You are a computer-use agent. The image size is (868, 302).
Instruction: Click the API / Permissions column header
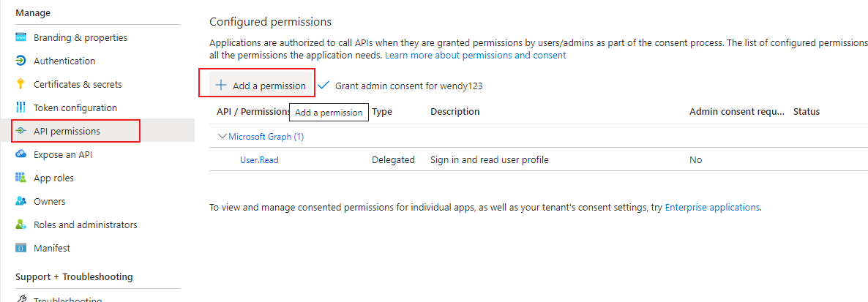tap(253, 112)
